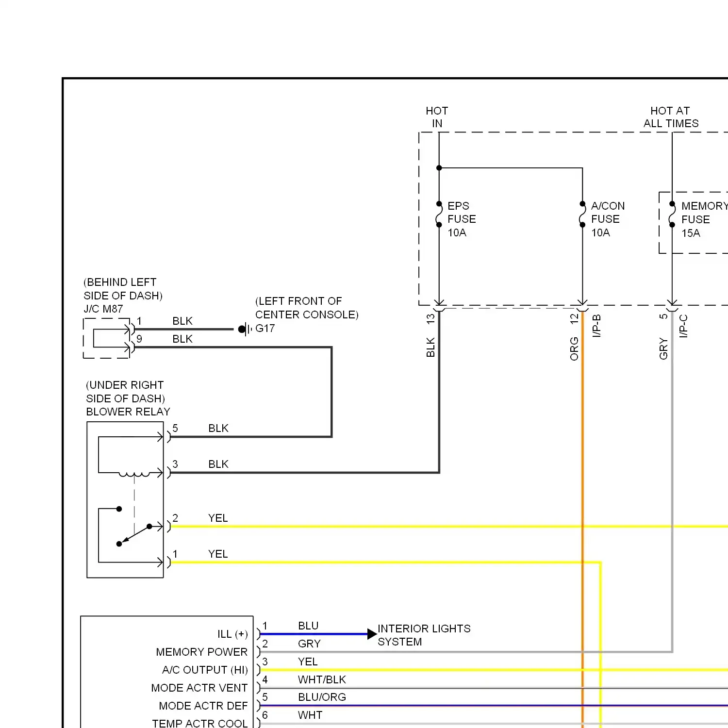Viewport: 728px width, 728px height.
Task: Click the INTERIOR LIGHTS SYSTEM label
Action: pyautogui.click(x=424, y=635)
